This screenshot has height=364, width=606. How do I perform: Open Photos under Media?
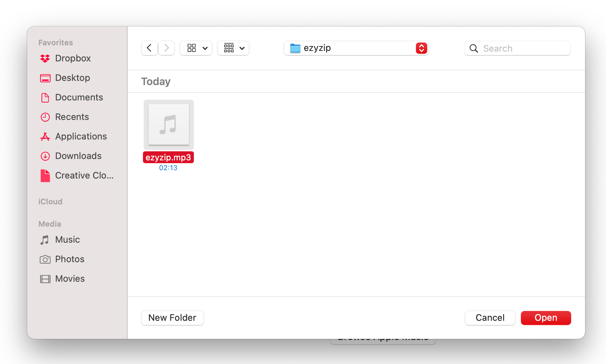click(x=69, y=259)
